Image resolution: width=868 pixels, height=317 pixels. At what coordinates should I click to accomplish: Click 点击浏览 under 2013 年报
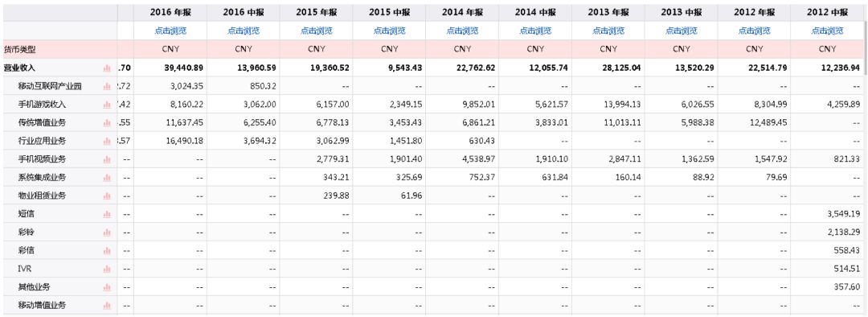point(608,31)
